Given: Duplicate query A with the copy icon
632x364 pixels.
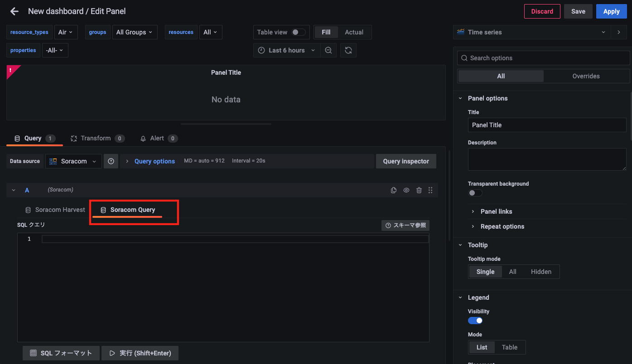Looking at the screenshot, I should pyautogui.click(x=394, y=190).
